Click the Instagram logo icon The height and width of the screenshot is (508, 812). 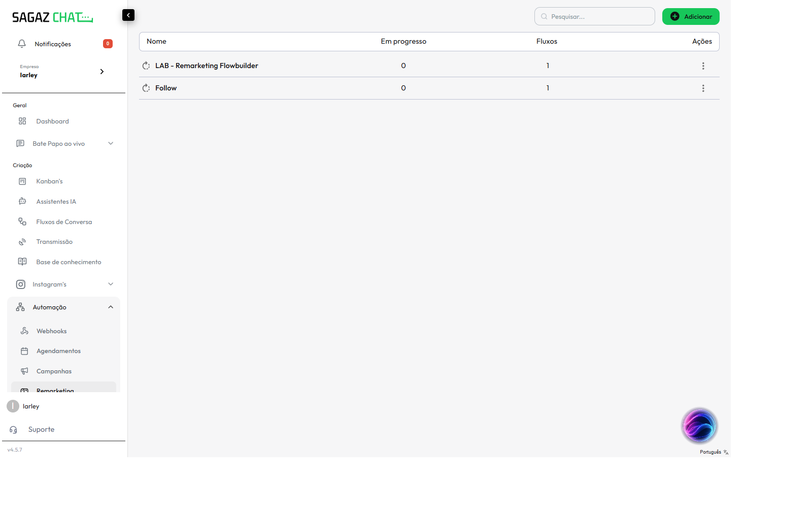tap(21, 284)
